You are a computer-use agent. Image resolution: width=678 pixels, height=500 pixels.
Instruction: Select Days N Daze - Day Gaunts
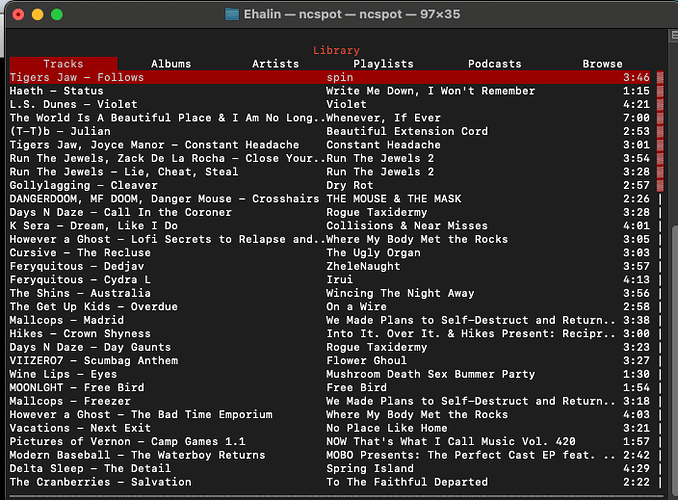(x=329, y=347)
